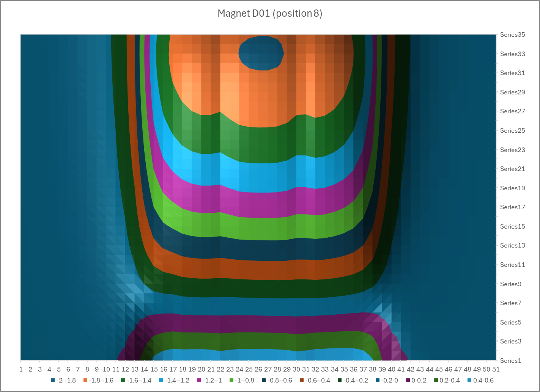Click the Series19 axis label
The width and height of the screenshot is (540, 392).
[x=512, y=188]
